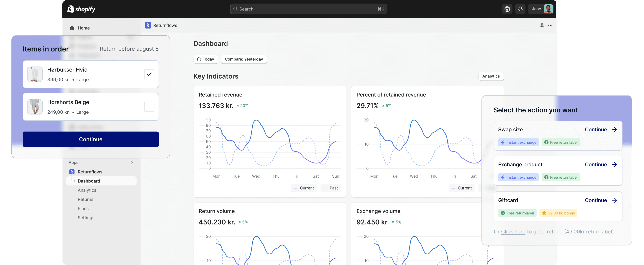This screenshot has width=644, height=265.
Task: Click the Return volume heading
Action: coord(217,211)
